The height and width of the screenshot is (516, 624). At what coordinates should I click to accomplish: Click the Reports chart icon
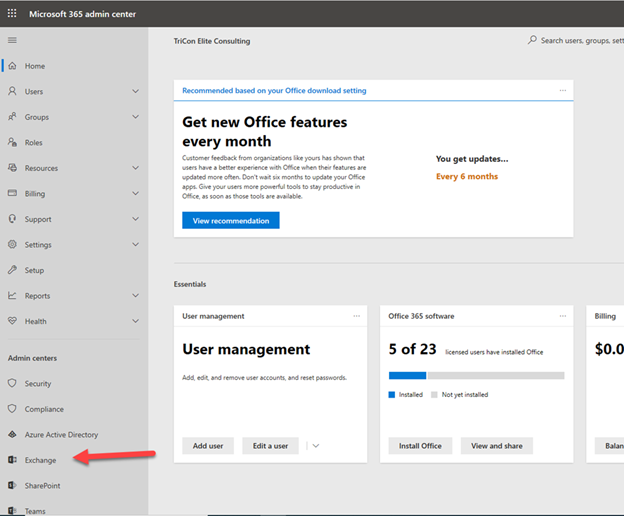12,295
